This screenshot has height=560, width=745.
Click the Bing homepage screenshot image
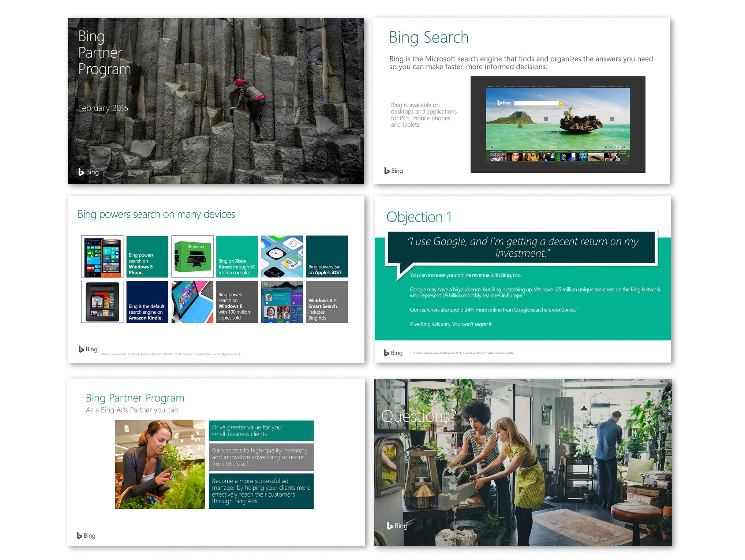[558, 124]
